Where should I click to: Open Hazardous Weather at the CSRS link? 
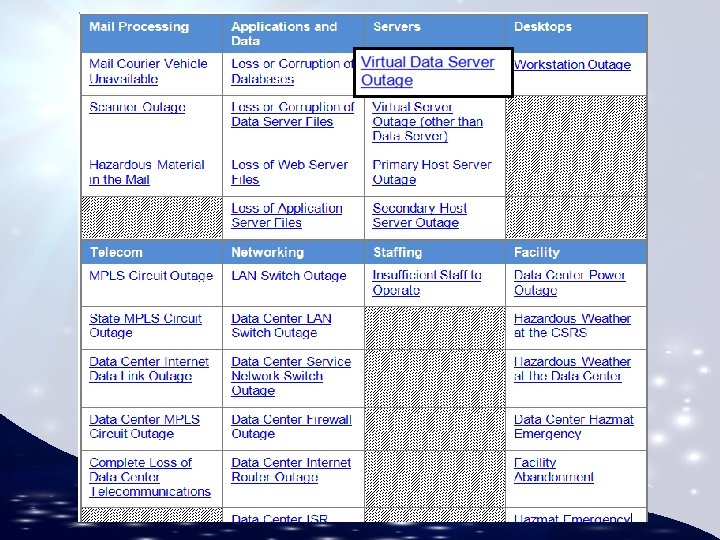[572, 326]
